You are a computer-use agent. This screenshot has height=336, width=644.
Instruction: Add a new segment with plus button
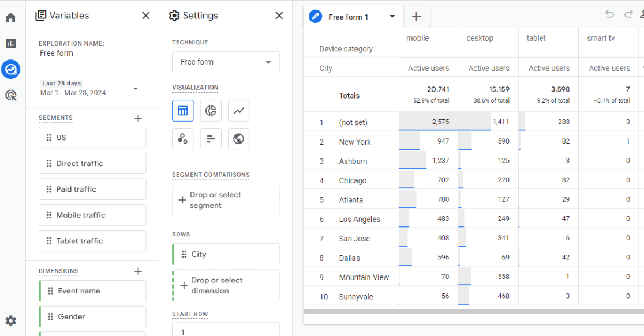click(138, 118)
